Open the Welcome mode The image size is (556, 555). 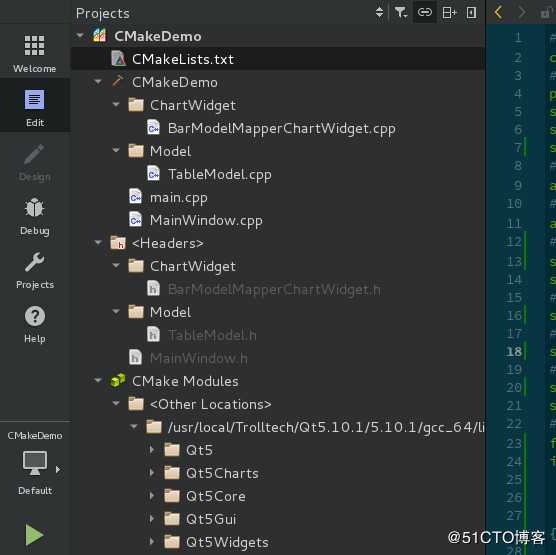[35, 53]
